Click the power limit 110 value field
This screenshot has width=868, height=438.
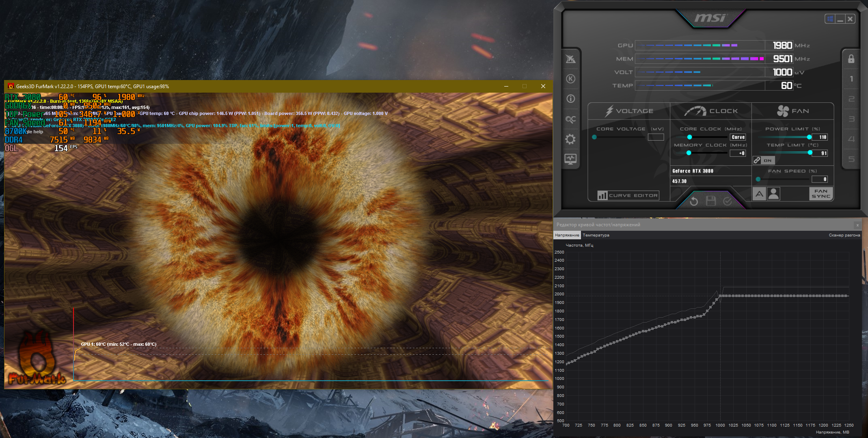click(x=820, y=137)
